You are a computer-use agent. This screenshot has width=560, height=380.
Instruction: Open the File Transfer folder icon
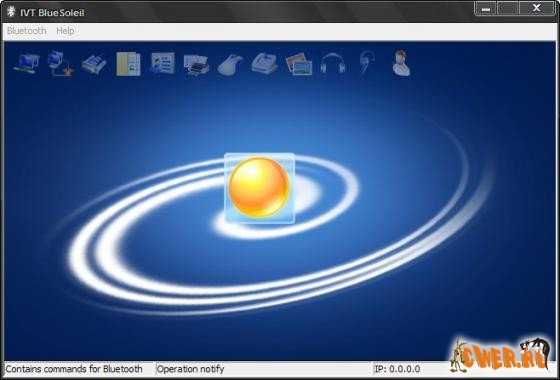[x=128, y=64]
